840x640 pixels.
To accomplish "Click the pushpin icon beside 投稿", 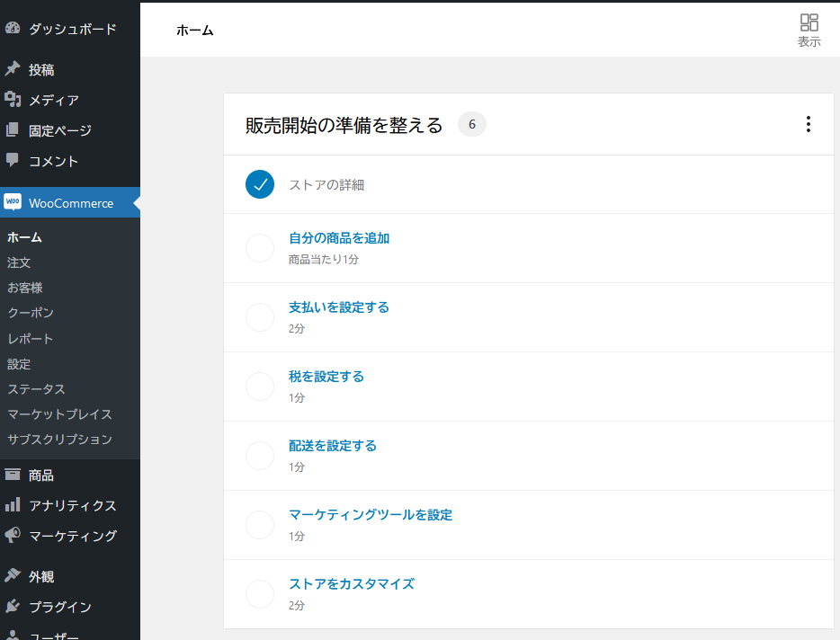I will point(13,68).
